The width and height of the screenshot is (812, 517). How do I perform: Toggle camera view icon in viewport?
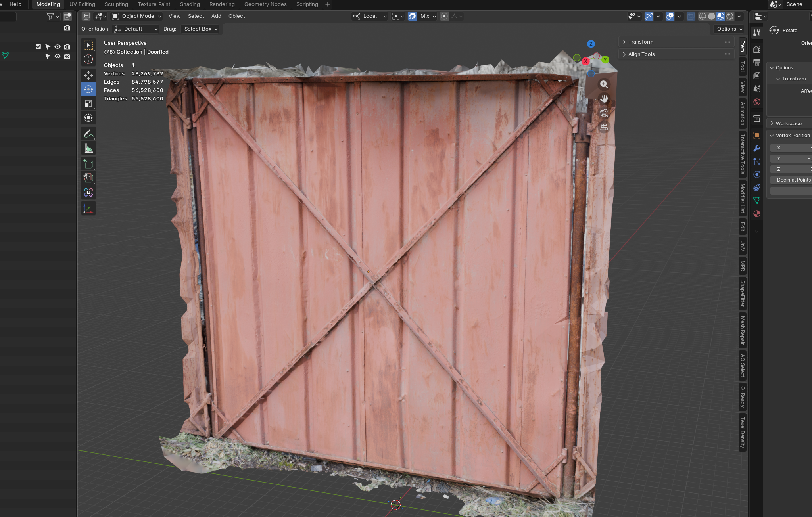click(604, 113)
